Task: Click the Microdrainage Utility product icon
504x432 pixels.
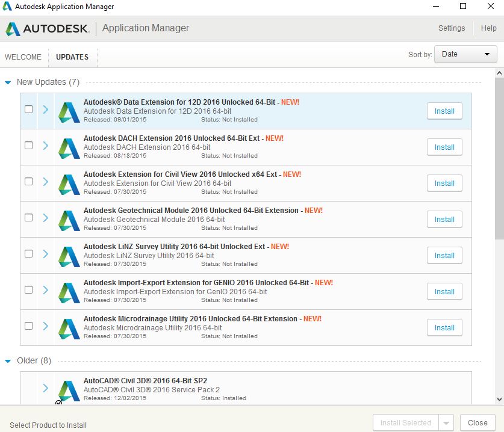Action: pyautogui.click(x=67, y=327)
